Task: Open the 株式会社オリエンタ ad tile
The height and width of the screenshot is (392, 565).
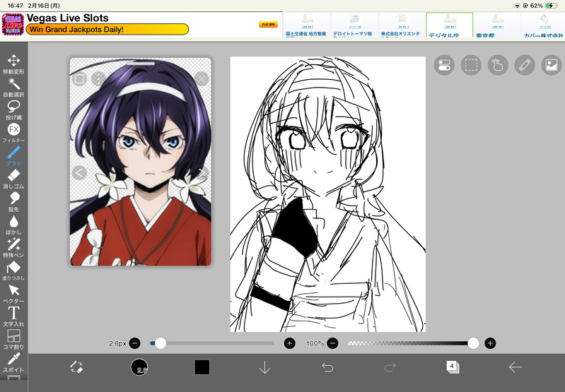Action: click(x=401, y=25)
